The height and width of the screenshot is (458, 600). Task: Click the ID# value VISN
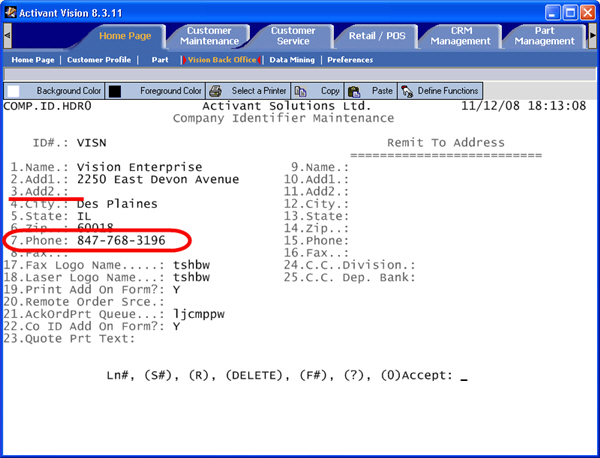pos(91,143)
